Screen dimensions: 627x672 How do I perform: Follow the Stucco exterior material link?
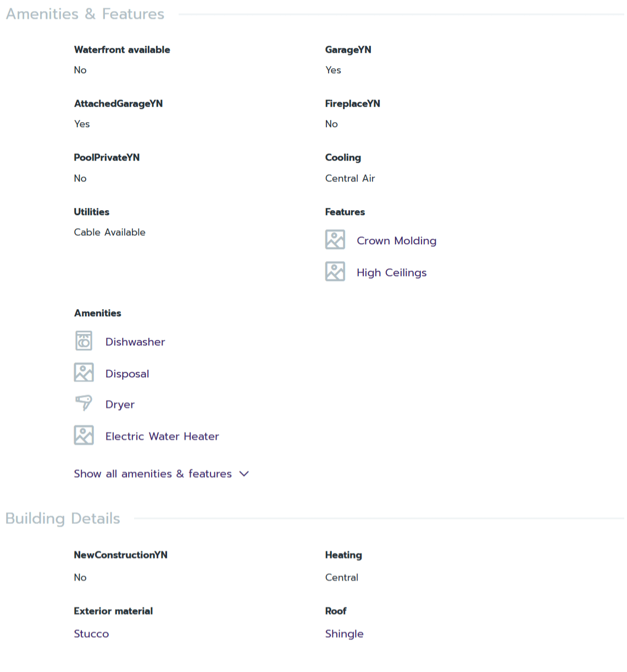[x=91, y=634]
